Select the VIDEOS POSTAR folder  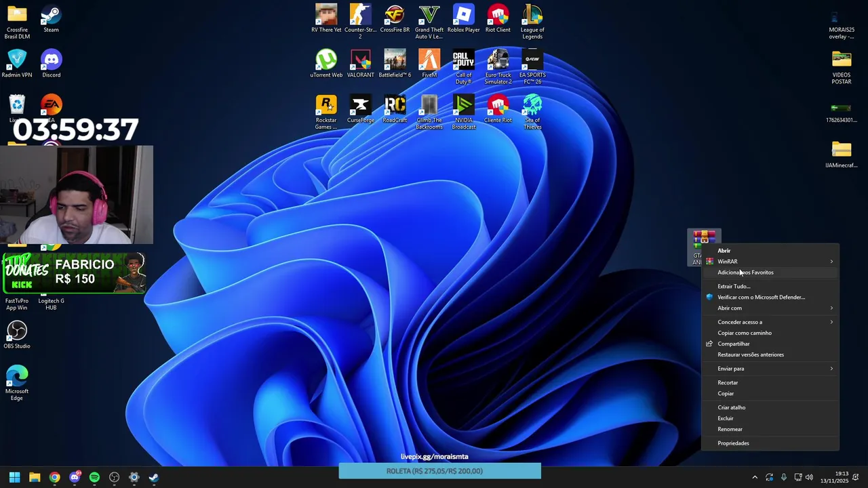pos(842,67)
